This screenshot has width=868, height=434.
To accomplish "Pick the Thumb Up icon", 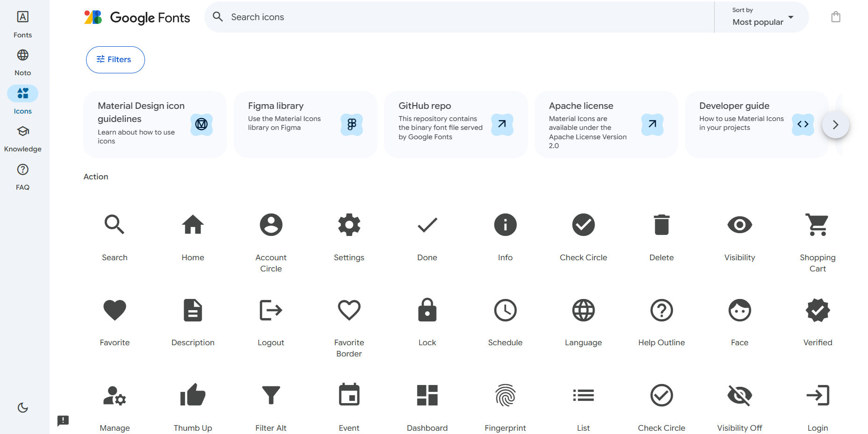I will pyautogui.click(x=193, y=396).
